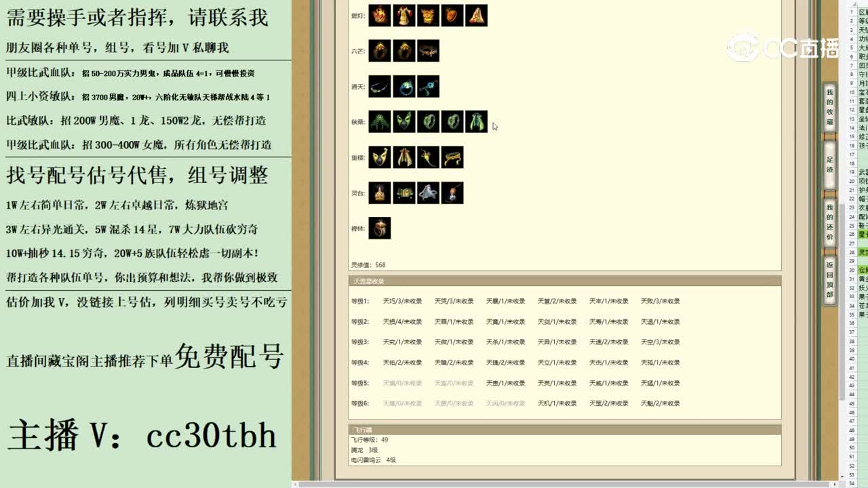Select 天机/1/未收录 entry in 等级6
The image size is (868, 488).
point(557,403)
